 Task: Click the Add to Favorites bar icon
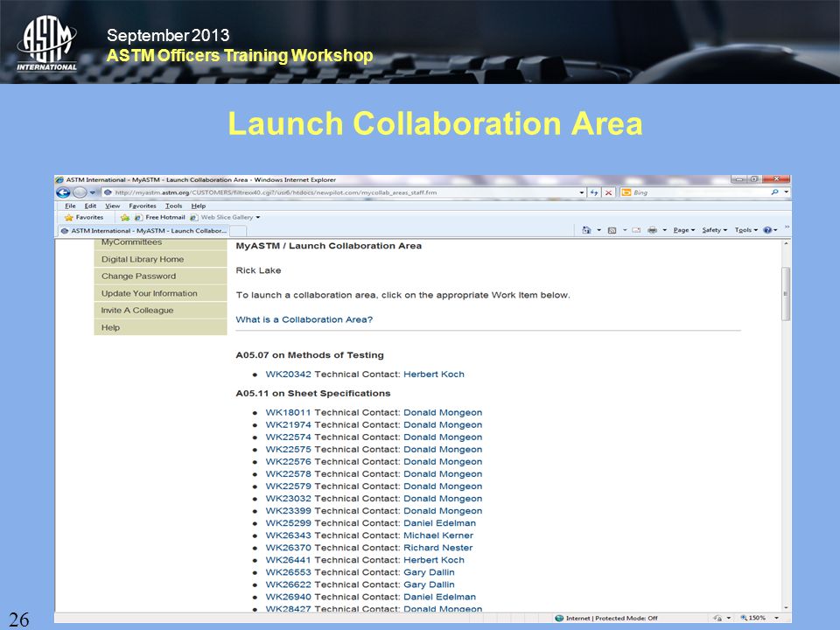point(125,218)
